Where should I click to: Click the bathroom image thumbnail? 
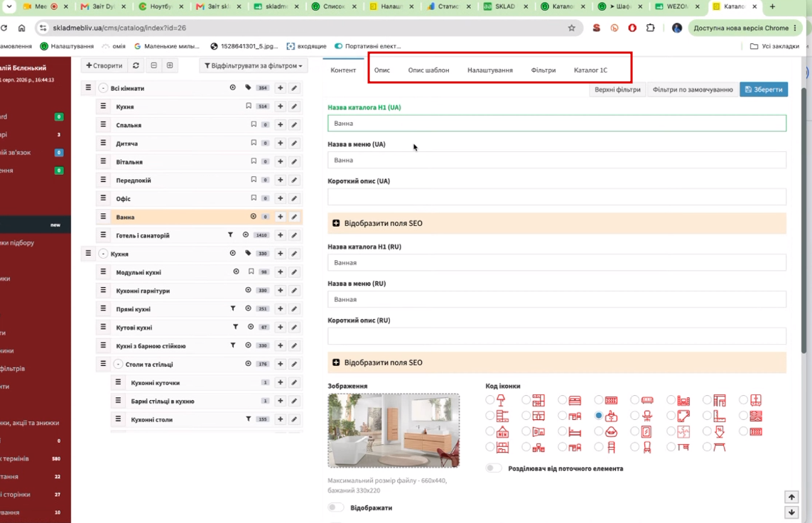coord(394,431)
